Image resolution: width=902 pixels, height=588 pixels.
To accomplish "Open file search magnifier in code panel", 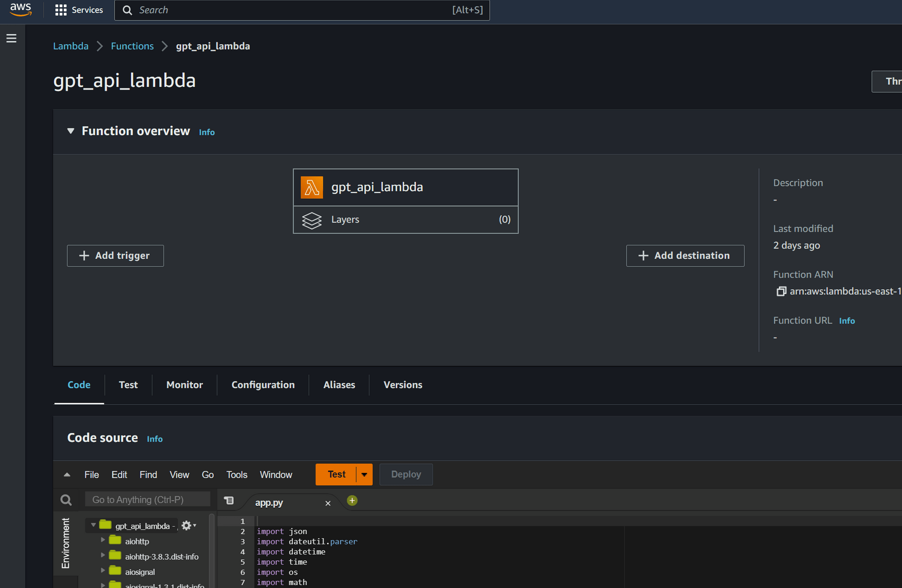I will coord(66,499).
